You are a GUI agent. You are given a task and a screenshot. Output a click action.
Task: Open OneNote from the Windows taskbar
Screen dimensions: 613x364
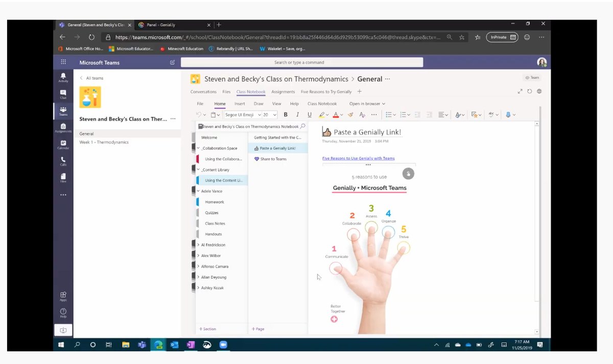coord(191,345)
